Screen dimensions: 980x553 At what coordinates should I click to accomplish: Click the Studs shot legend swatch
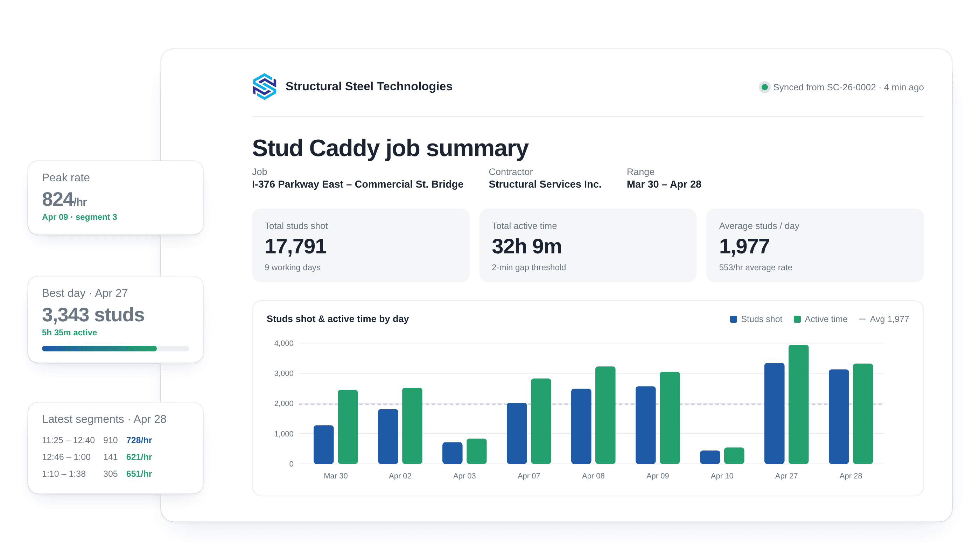734,320
